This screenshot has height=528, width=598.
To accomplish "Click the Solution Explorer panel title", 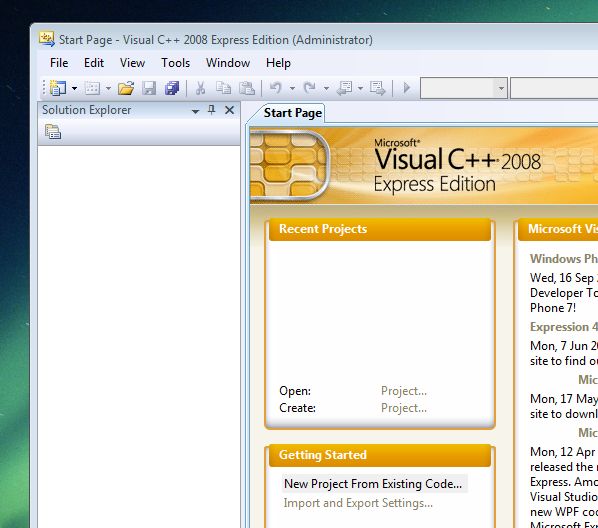I will (87, 110).
